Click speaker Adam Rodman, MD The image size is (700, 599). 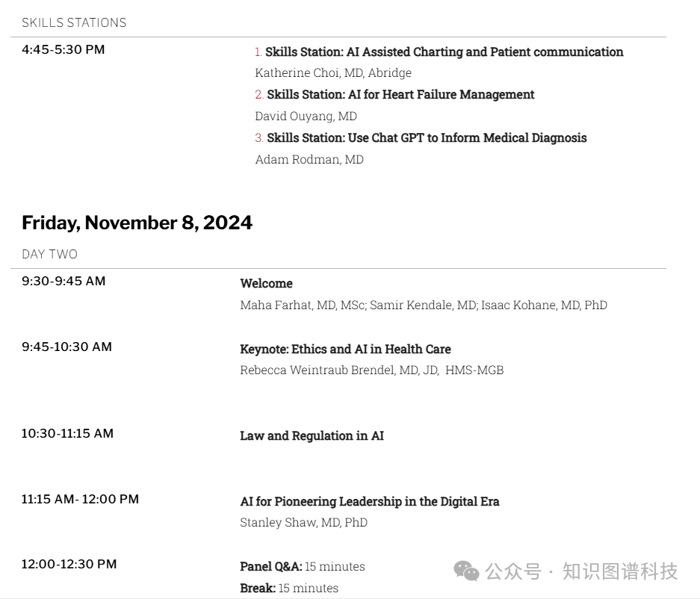tap(309, 159)
